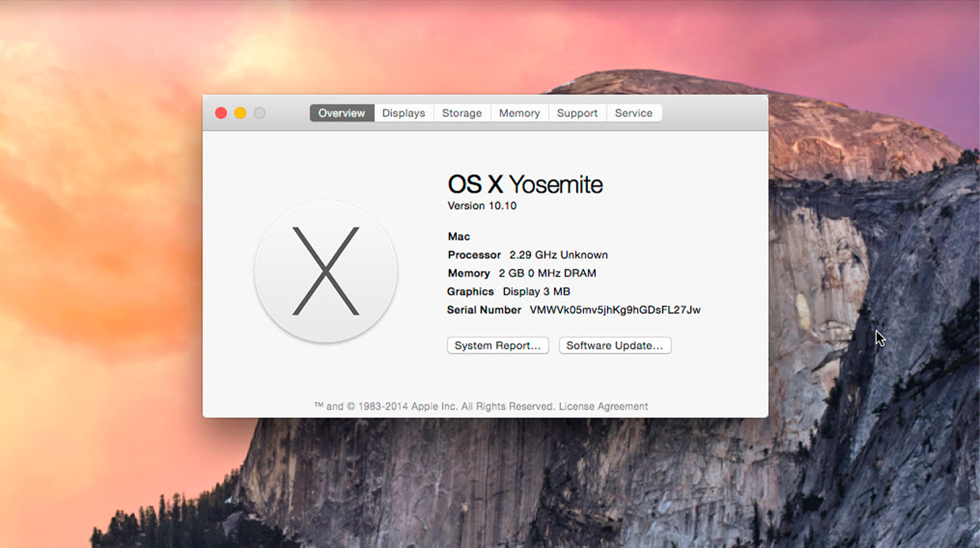Image resolution: width=980 pixels, height=548 pixels.
Task: Minimize window with the yellow button
Action: [x=240, y=113]
